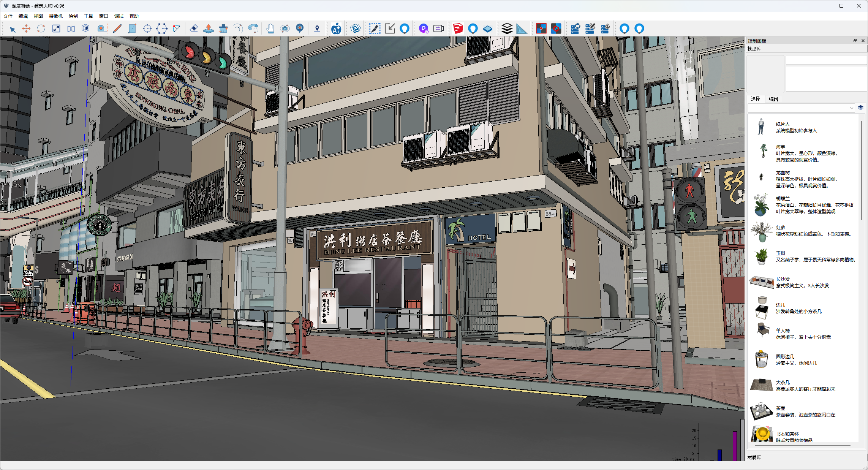Open the model library category dropdown
The height and width of the screenshot is (470, 868).
pos(801,108)
